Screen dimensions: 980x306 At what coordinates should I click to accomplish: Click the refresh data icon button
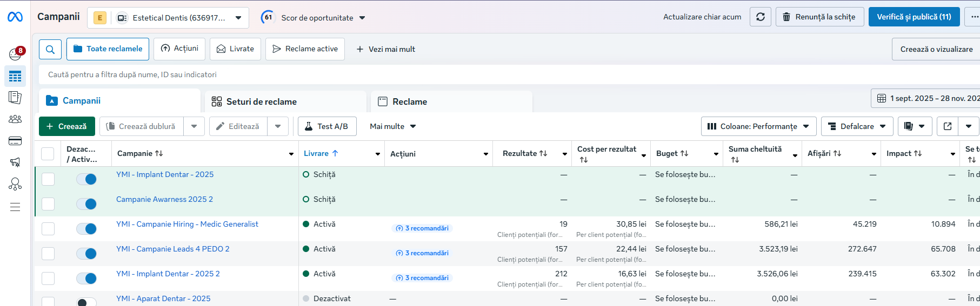click(760, 17)
